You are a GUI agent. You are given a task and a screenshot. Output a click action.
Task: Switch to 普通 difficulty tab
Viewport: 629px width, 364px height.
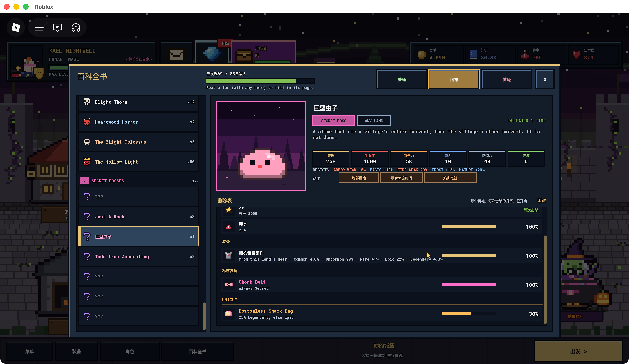pyautogui.click(x=402, y=80)
